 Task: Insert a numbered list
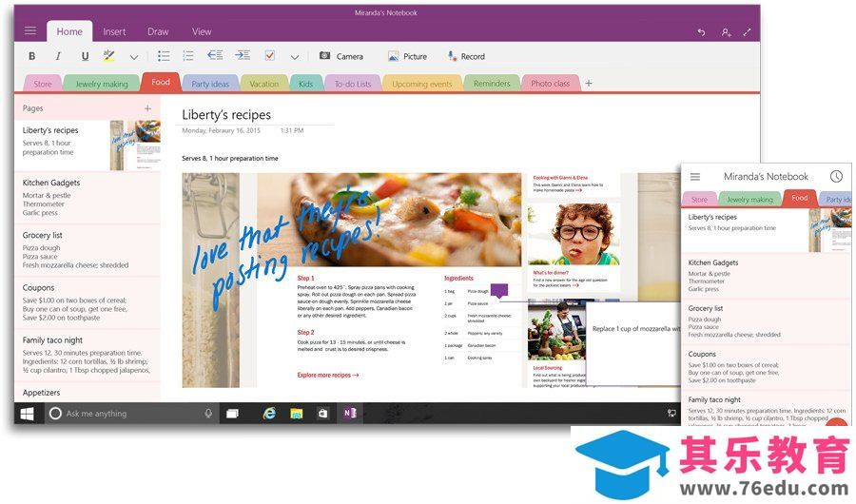point(187,56)
